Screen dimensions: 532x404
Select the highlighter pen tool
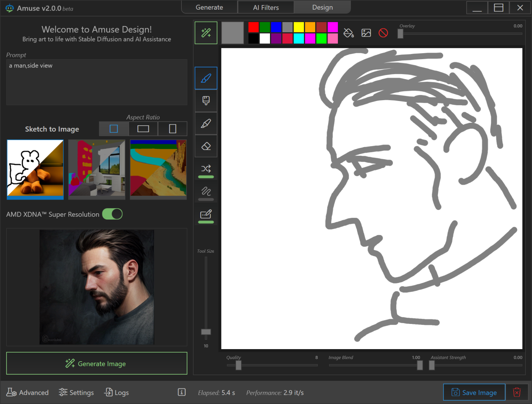(x=206, y=124)
